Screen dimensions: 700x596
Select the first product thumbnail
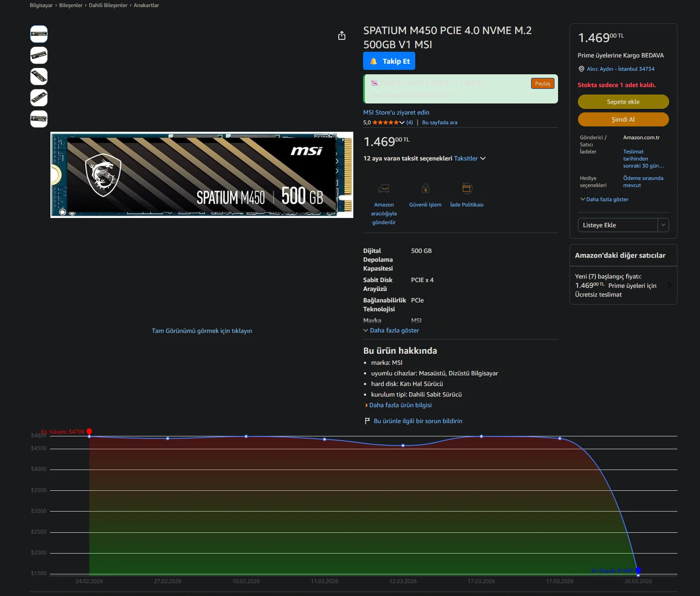39,34
